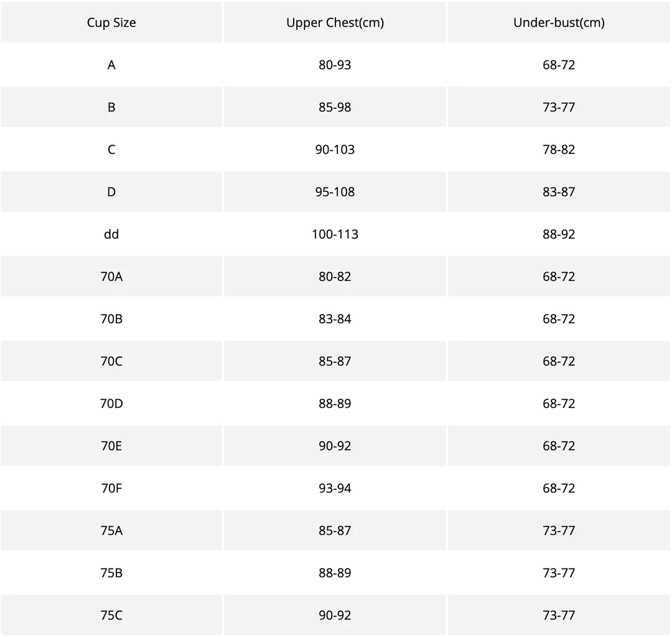
Task: Click the Upper Chest(cm) column header
Action: [335, 22]
